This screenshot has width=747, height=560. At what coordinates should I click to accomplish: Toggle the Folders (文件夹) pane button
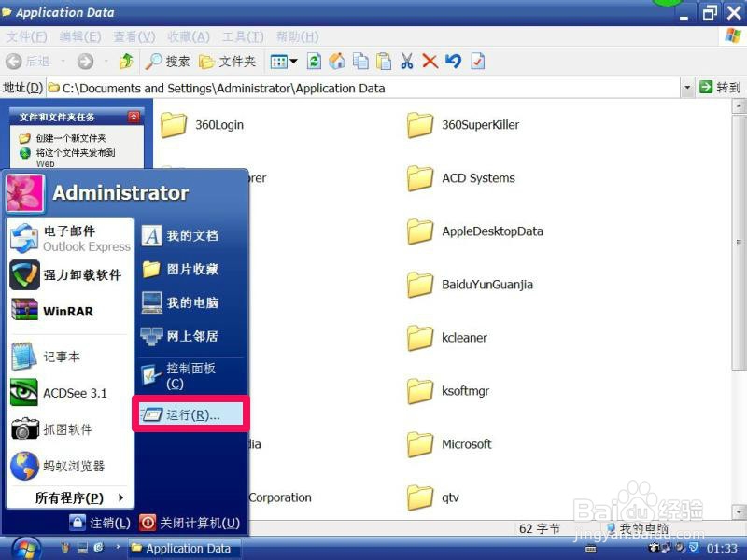[x=227, y=61]
